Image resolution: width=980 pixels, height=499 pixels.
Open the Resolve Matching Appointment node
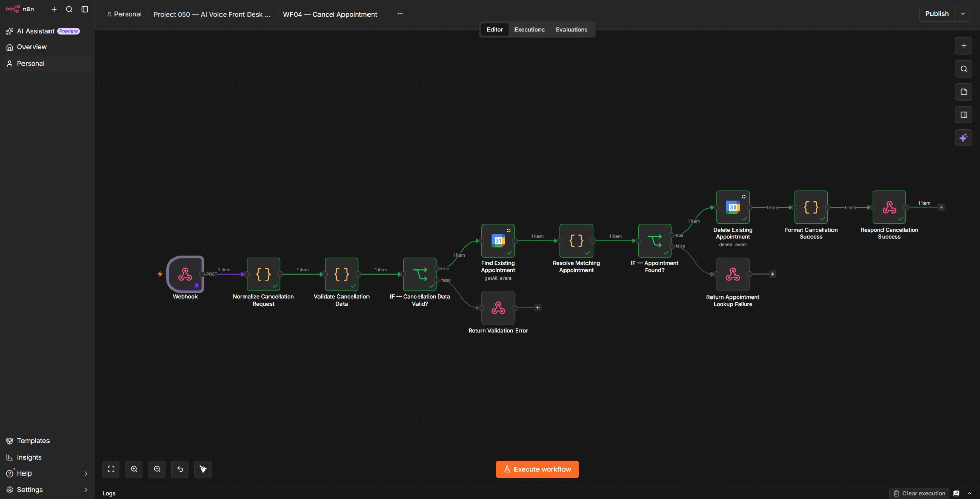click(x=576, y=241)
